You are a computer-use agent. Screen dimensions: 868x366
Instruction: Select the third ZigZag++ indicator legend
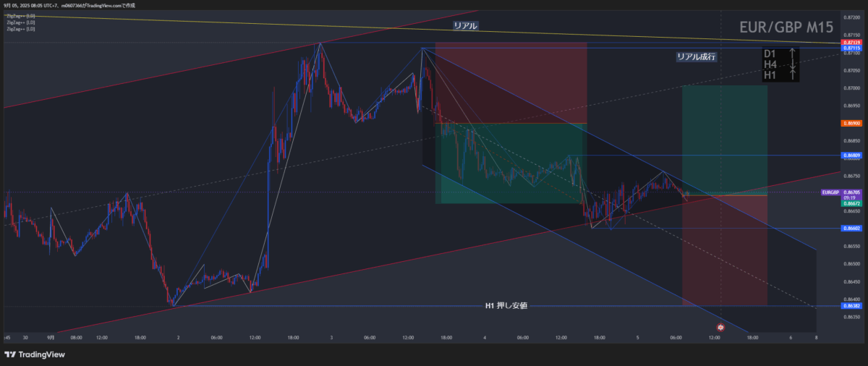tap(20, 29)
